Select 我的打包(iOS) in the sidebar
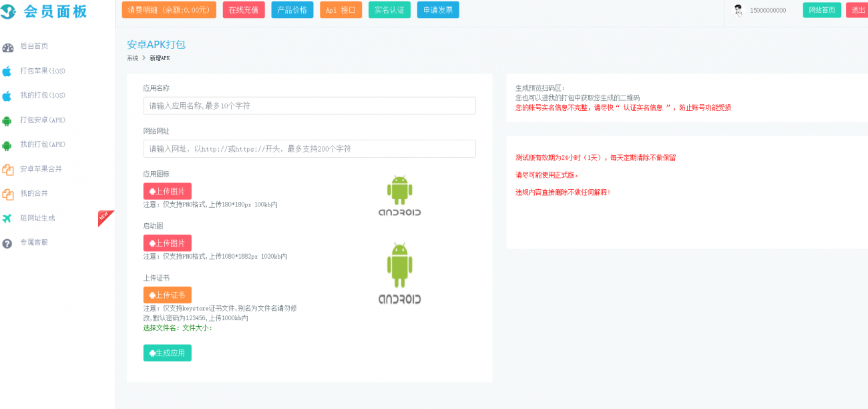 pyautogui.click(x=8, y=96)
